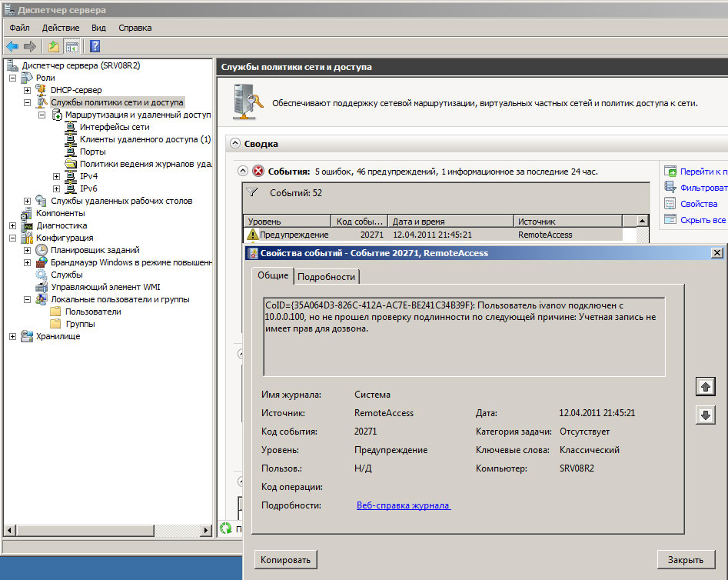Screen dimensions: 728x580
Task: Click the funnel filter icon in events
Action: [251, 192]
